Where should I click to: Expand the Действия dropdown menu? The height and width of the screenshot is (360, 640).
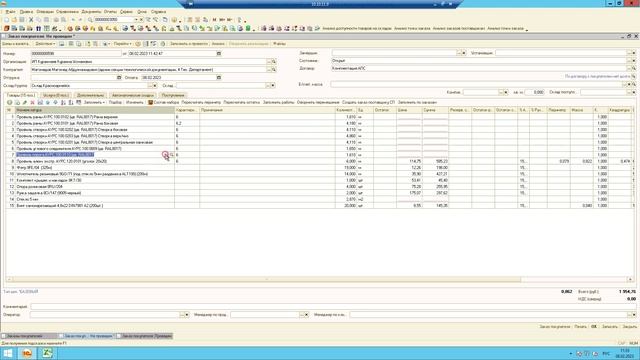44,44
